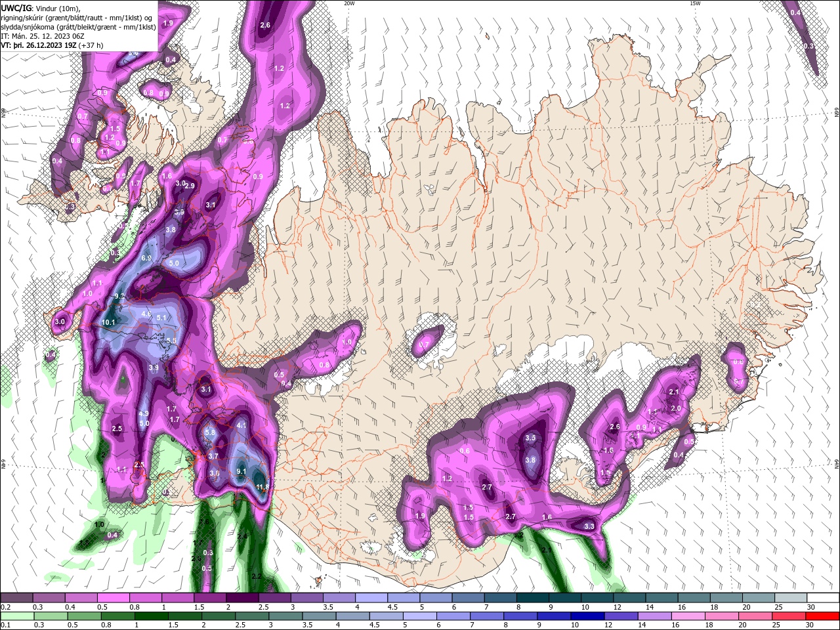Click the dark teal swatch after 8 in snow scale
The width and height of the screenshot is (840, 630).
click(x=534, y=598)
